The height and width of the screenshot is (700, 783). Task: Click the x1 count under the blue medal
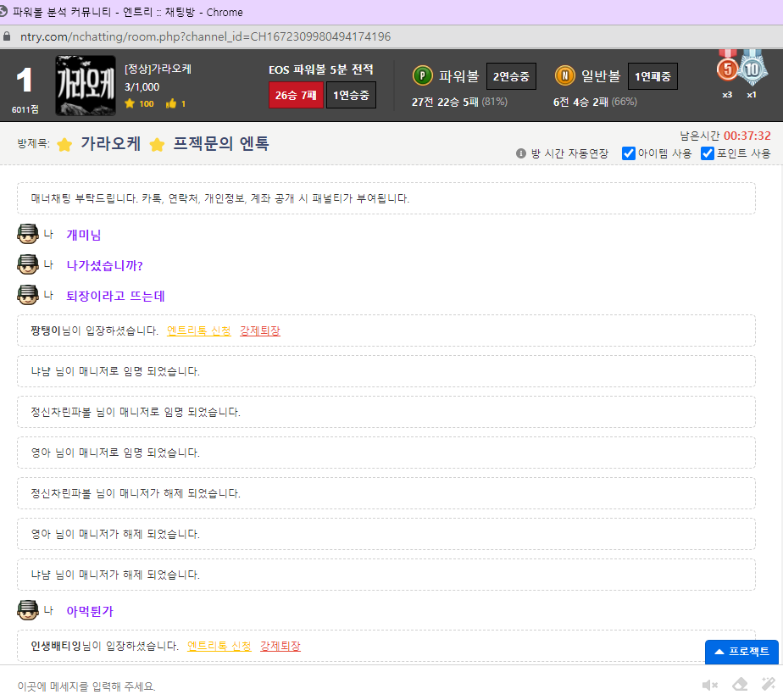click(752, 95)
